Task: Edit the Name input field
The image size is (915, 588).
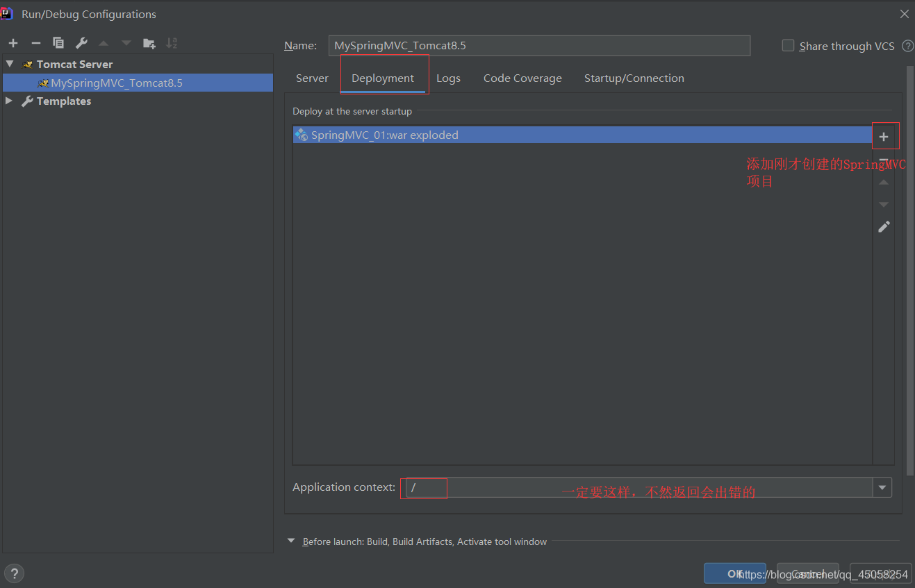Action: (539, 46)
